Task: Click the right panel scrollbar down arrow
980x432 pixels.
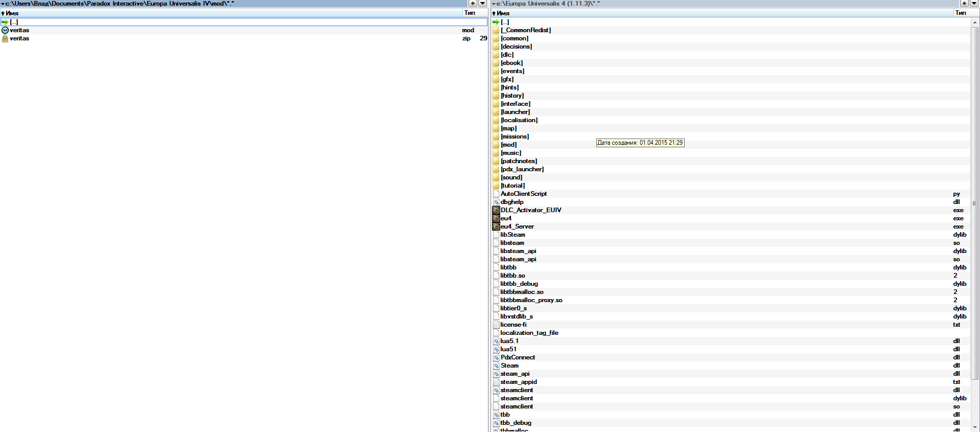Action: tap(975, 427)
